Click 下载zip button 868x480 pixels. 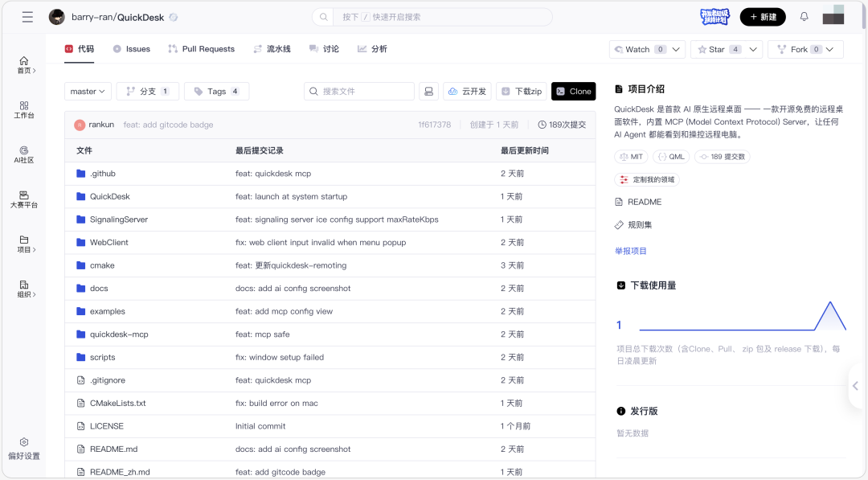tap(522, 92)
